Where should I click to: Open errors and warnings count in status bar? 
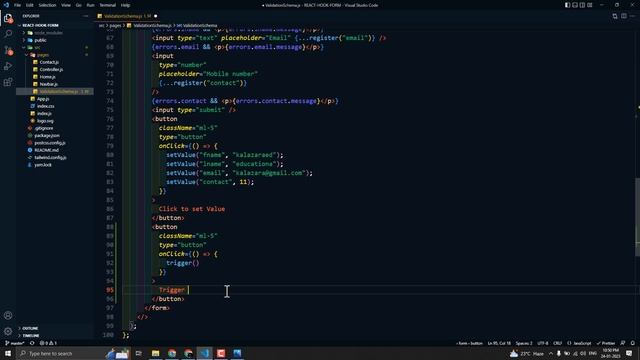tap(48, 343)
